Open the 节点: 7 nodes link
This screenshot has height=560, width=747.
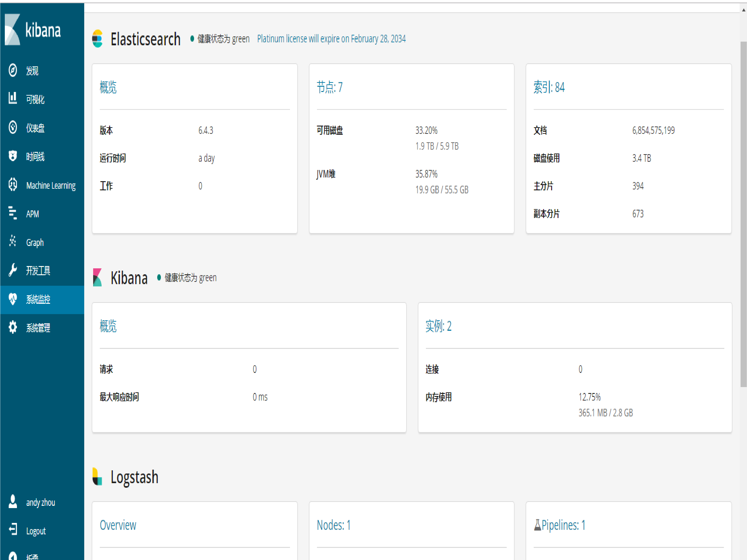tap(330, 87)
